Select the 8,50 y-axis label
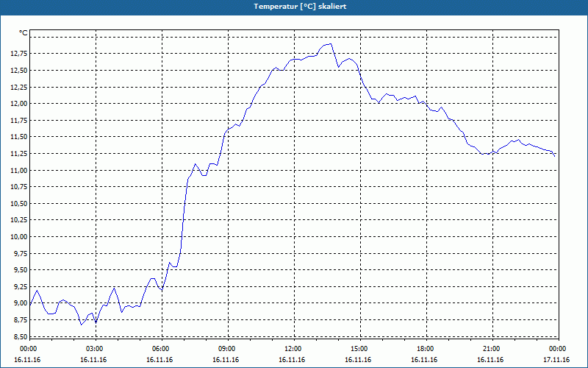Viewport: 588px width, 368px height. 21,336
